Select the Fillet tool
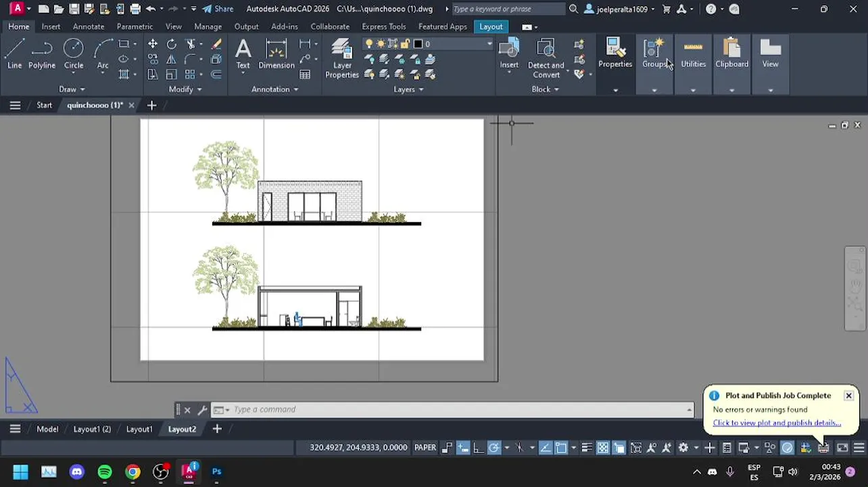 coord(191,60)
